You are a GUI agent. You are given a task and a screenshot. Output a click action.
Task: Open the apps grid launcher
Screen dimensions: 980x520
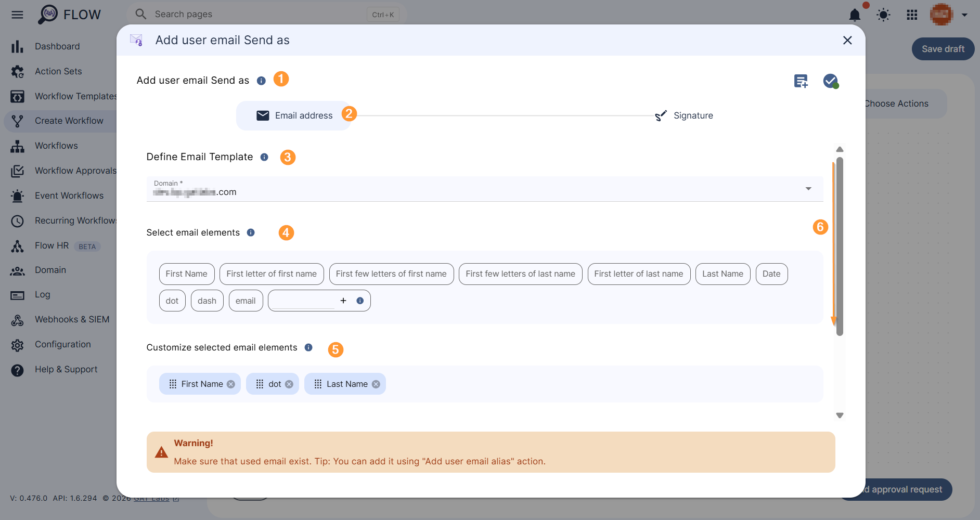click(x=912, y=15)
